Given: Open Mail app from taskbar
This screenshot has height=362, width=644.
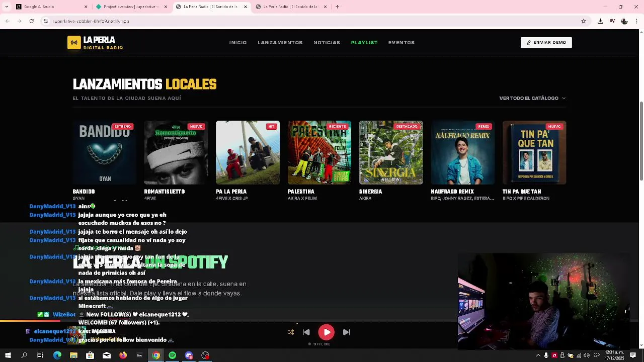Looking at the screenshot, I should coord(107,355).
